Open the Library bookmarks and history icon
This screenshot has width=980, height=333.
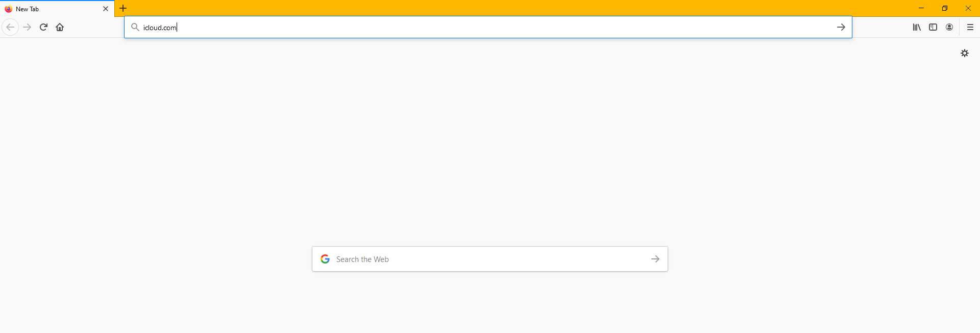[x=917, y=27]
